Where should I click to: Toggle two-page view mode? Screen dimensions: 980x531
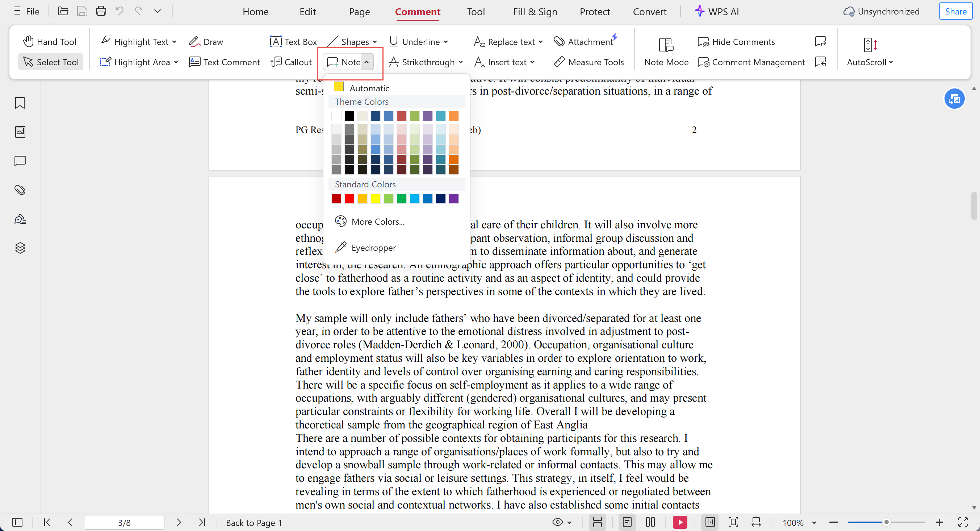coord(650,522)
